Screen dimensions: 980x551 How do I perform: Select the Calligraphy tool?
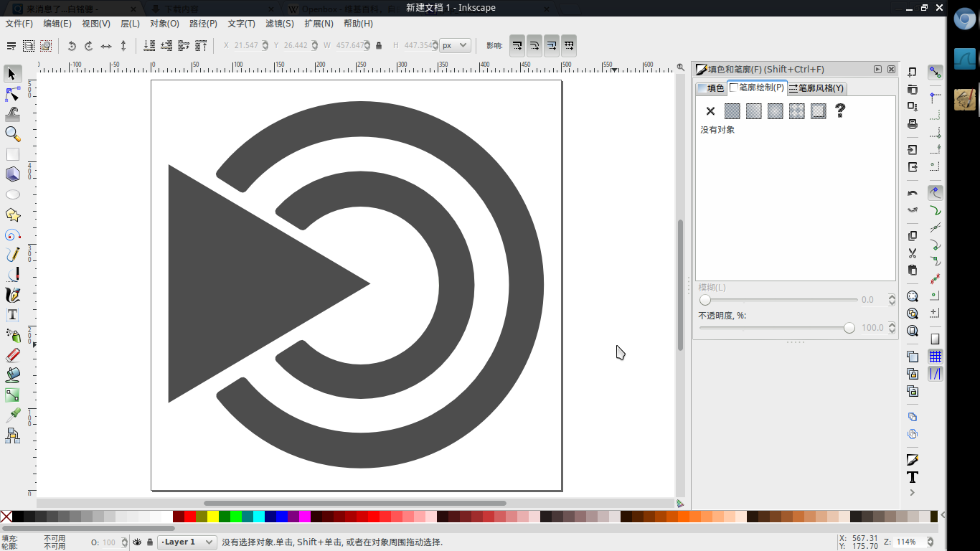pyautogui.click(x=12, y=295)
